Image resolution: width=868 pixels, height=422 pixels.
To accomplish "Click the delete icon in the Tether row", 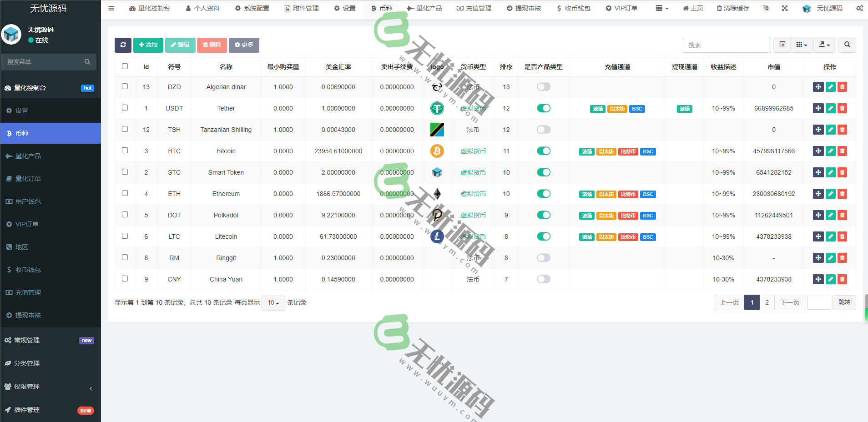I will pyautogui.click(x=843, y=108).
